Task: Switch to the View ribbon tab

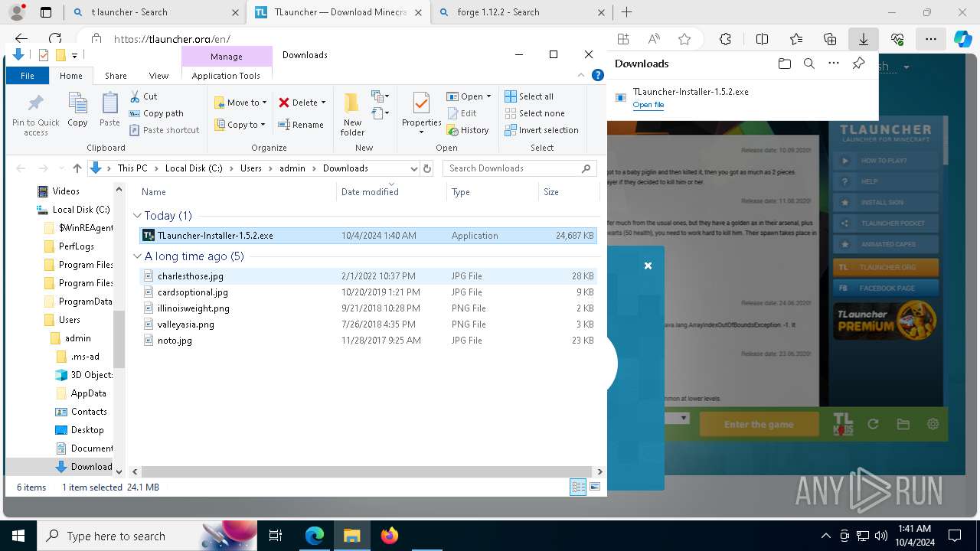Action: [158, 76]
